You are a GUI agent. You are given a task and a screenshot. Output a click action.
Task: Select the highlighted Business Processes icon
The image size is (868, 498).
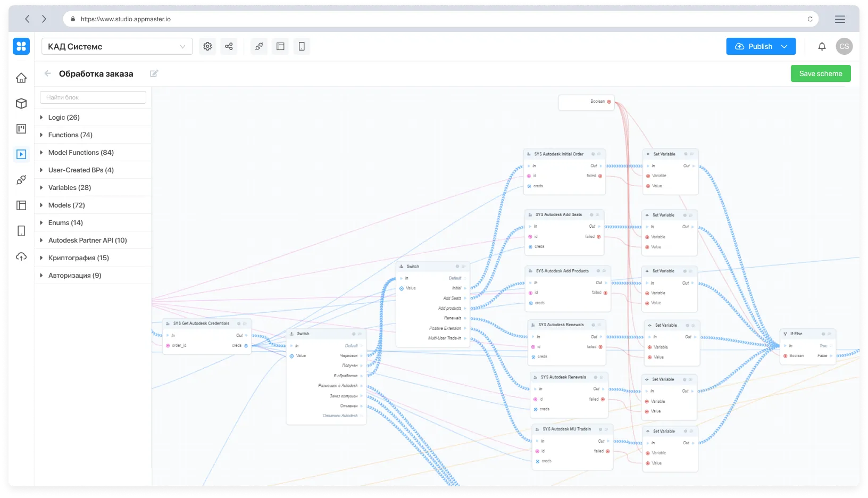(21, 154)
